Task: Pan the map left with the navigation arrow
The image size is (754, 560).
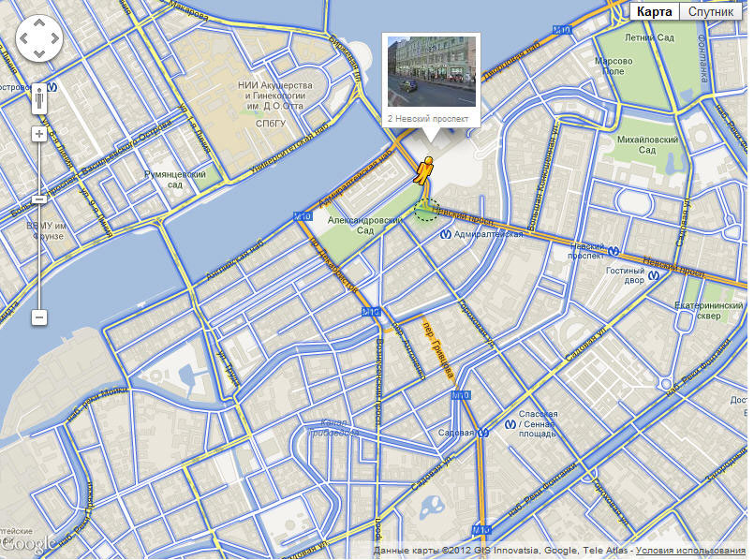Action: pyautogui.click(x=23, y=38)
